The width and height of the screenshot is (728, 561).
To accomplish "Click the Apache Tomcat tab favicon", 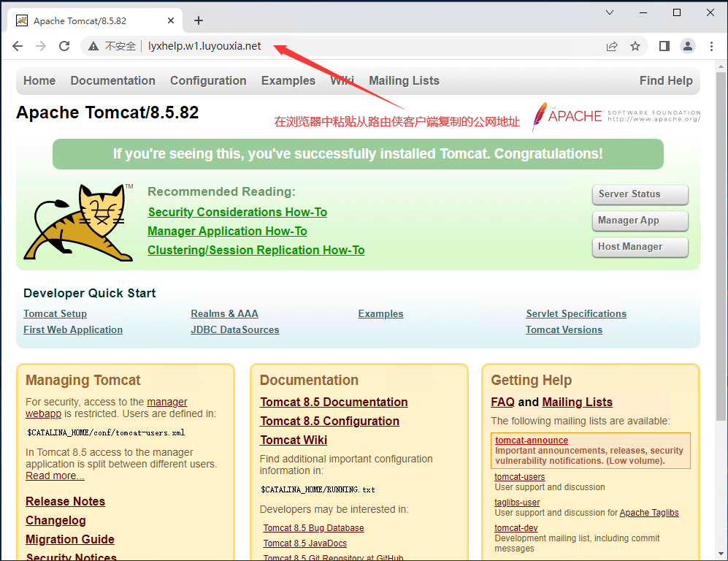I will click(22, 20).
